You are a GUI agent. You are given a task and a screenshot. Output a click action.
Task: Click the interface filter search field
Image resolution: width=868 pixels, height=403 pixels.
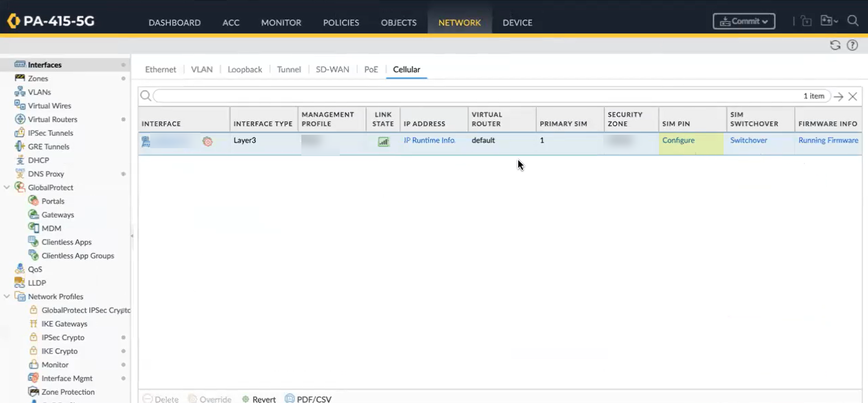pyautogui.click(x=472, y=96)
